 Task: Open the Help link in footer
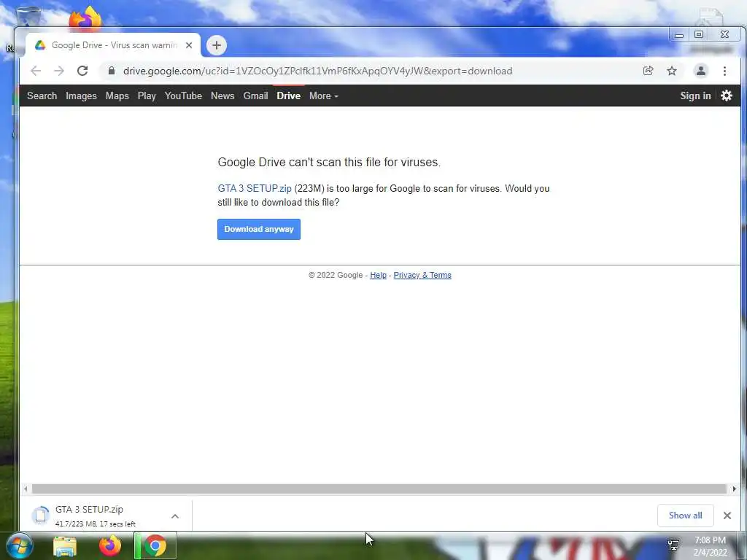click(x=379, y=275)
